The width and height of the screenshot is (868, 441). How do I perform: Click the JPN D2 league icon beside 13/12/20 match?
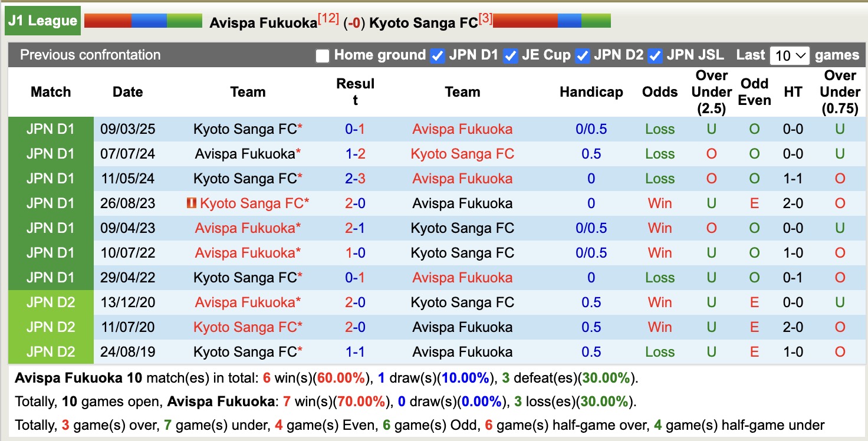[x=50, y=302]
